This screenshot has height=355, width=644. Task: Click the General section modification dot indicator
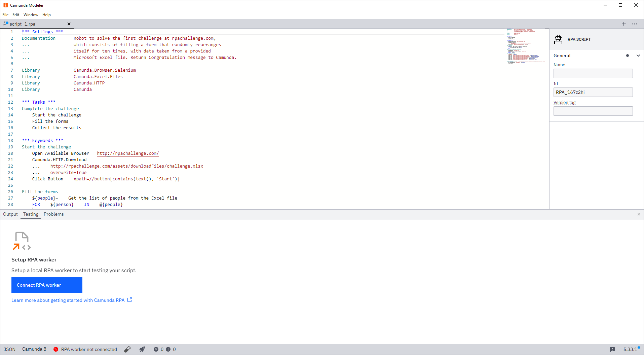[x=627, y=56]
